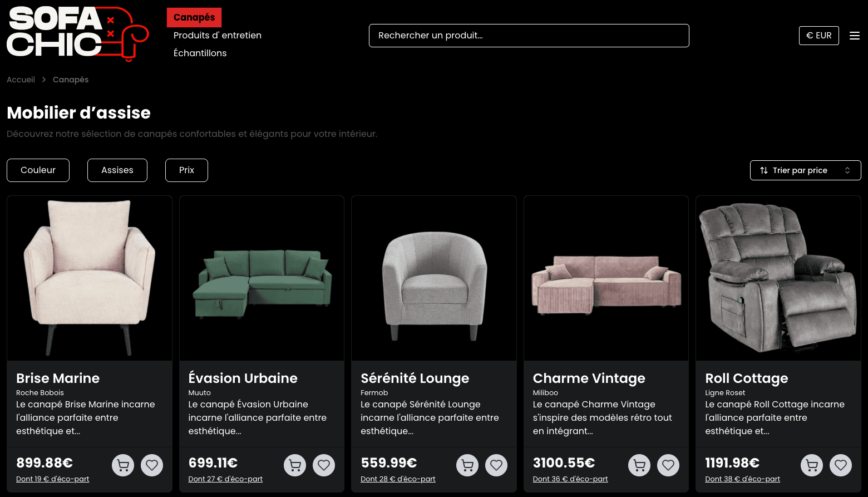Open the Couleur filter
Image resolution: width=868 pixels, height=497 pixels.
click(x=38, y=170)
